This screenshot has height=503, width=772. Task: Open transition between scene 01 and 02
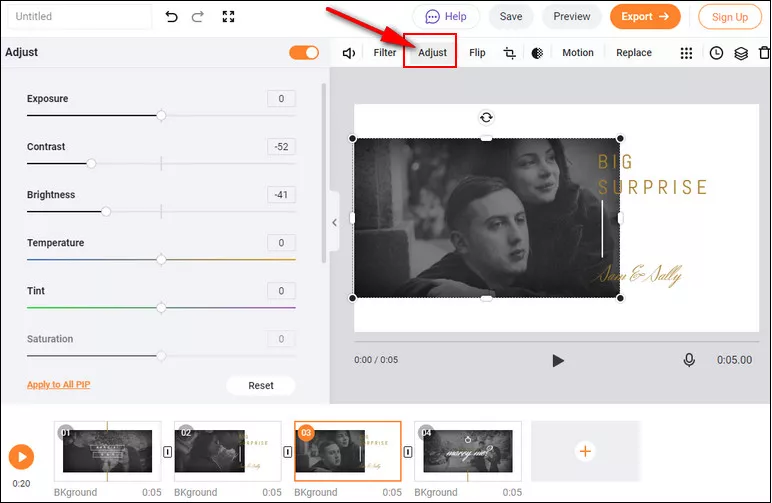point(167,451)
